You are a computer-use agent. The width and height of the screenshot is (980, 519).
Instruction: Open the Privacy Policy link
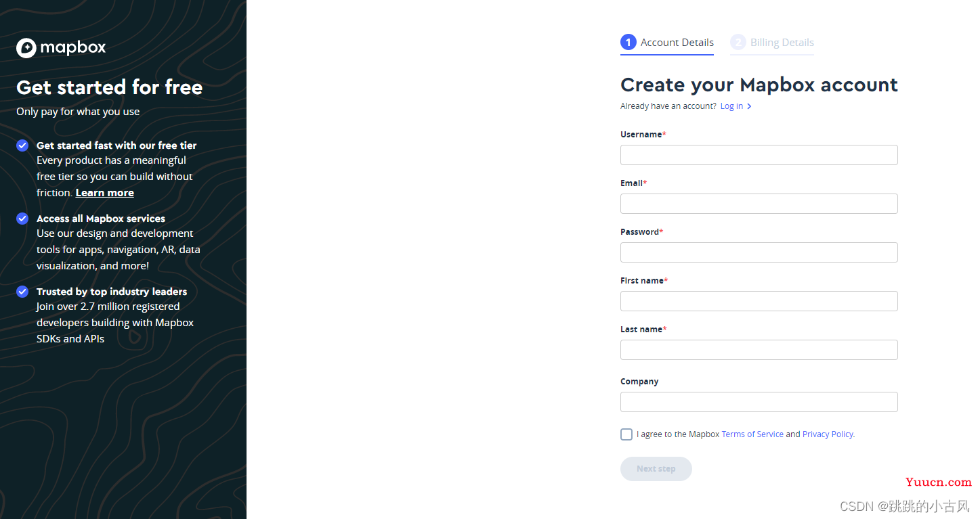828,434
